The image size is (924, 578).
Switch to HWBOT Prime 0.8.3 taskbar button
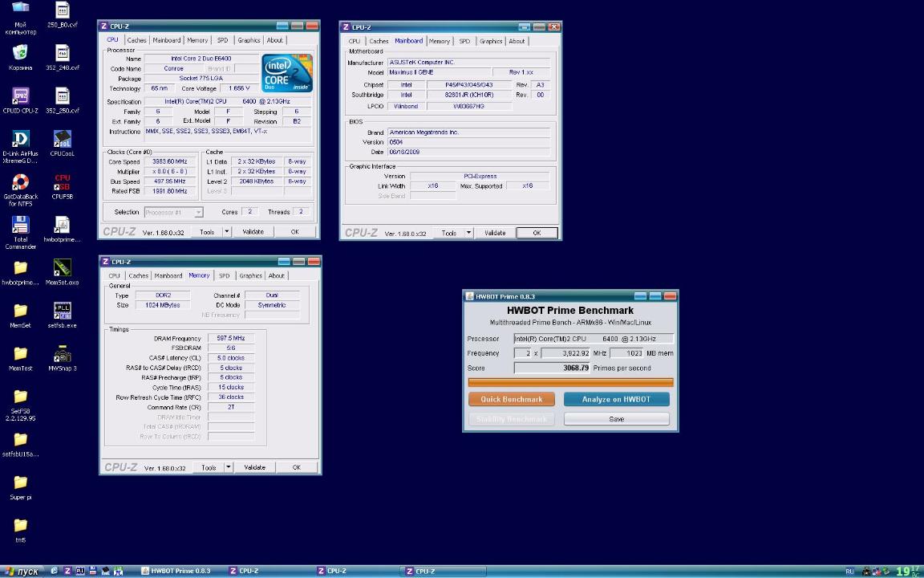click(180, 571)
